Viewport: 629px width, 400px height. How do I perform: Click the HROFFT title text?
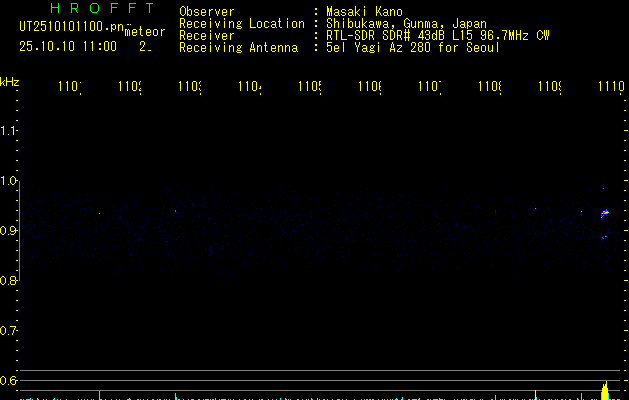tap(102, 8)
